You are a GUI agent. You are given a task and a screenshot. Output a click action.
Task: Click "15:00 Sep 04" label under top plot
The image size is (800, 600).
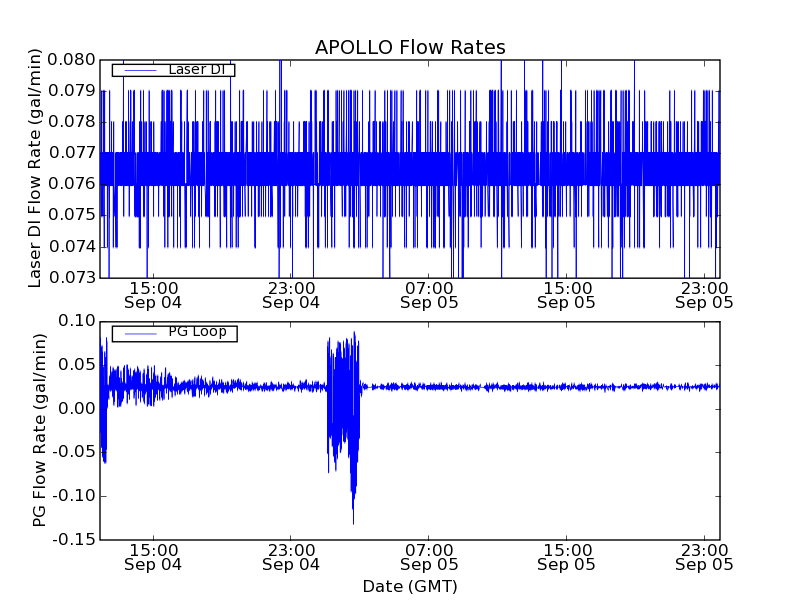pyautogui.click(x=153, y=294)
